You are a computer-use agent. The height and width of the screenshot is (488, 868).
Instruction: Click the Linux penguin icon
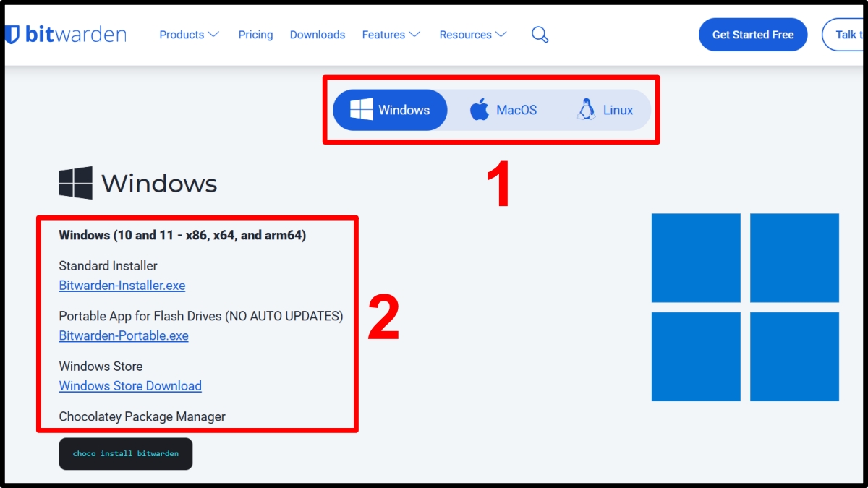586,110
